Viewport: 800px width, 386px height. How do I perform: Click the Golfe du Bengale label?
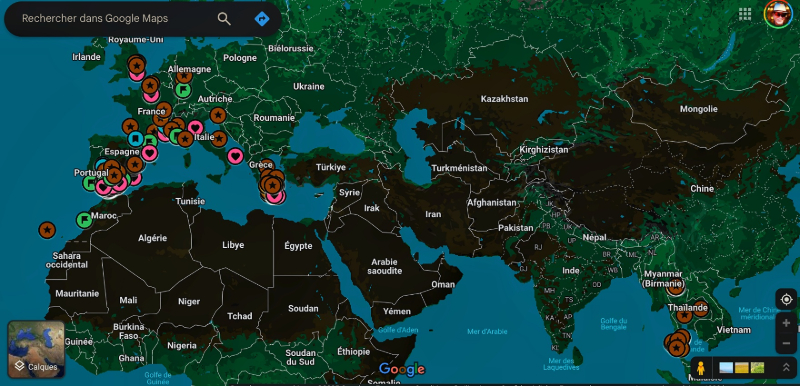(x=613, y=323)
